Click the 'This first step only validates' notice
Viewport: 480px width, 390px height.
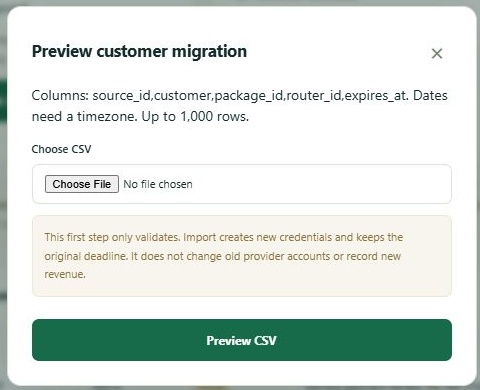(x=242, y=256)
